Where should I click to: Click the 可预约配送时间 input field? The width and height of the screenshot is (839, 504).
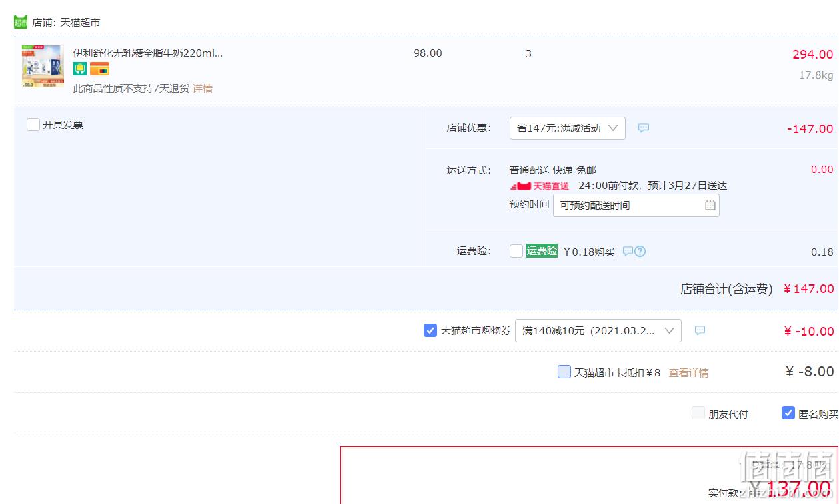636,205
